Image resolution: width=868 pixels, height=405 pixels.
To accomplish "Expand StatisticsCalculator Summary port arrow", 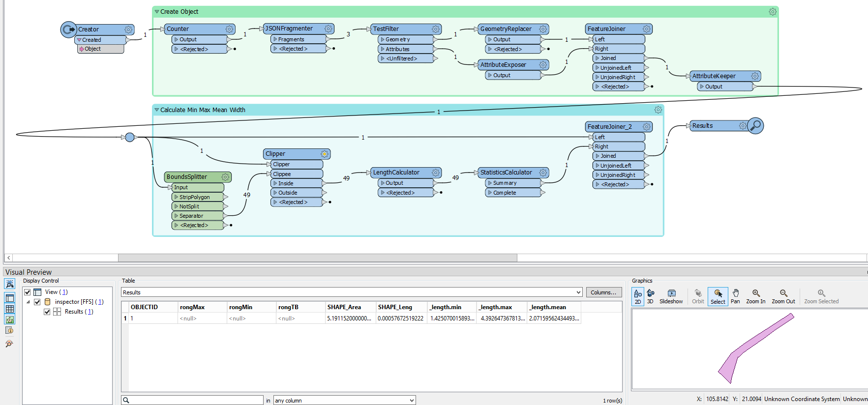I will tap(490, 183).
